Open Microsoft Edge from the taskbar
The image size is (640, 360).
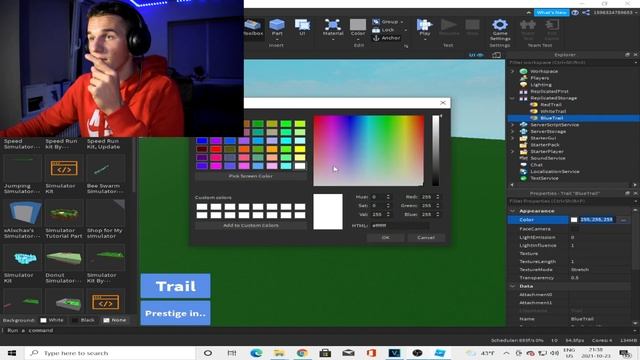point(256,353)
